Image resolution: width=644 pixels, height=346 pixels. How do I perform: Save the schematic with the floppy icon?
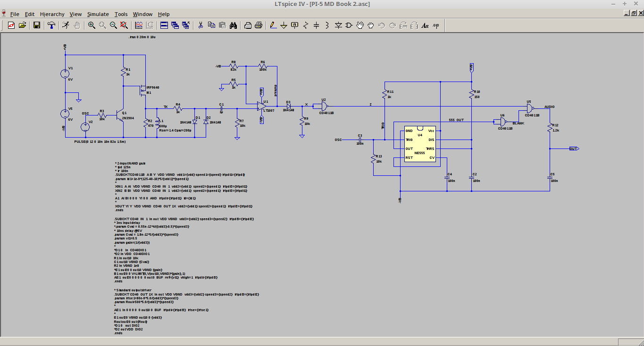tap(37, 25)
